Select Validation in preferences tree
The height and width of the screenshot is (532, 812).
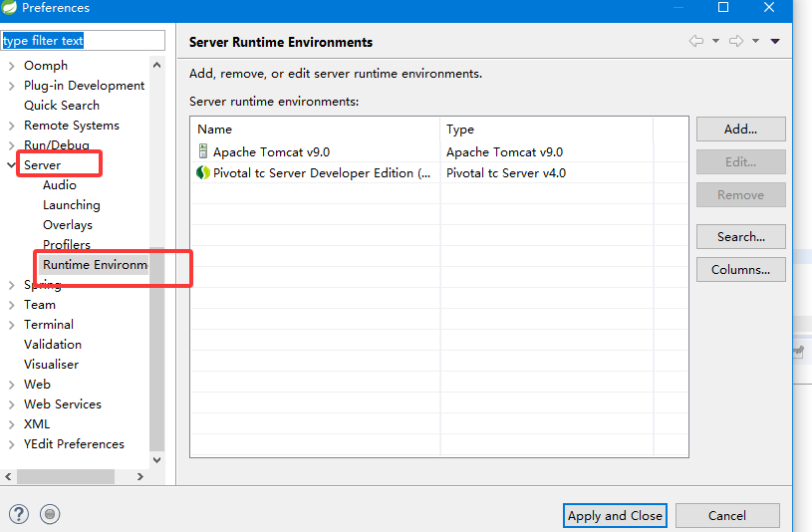point(53,345)
